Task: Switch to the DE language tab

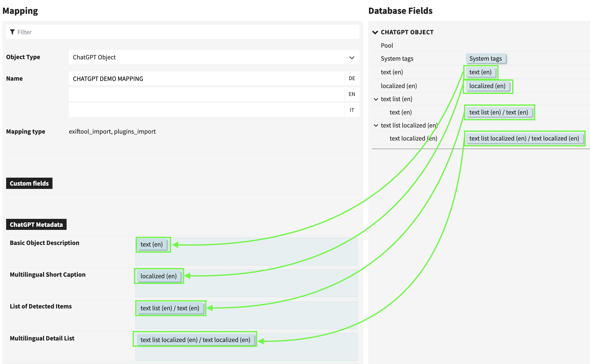Action: [x=352, y=78]
